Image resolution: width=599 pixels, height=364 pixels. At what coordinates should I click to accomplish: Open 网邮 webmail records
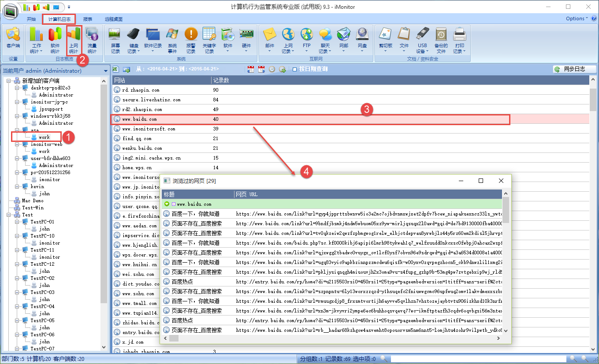(x=343, y=40)
